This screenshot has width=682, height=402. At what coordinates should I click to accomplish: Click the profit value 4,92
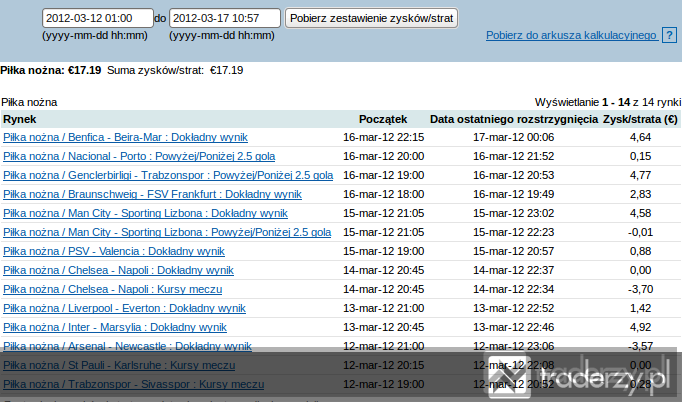coord(640,328)
